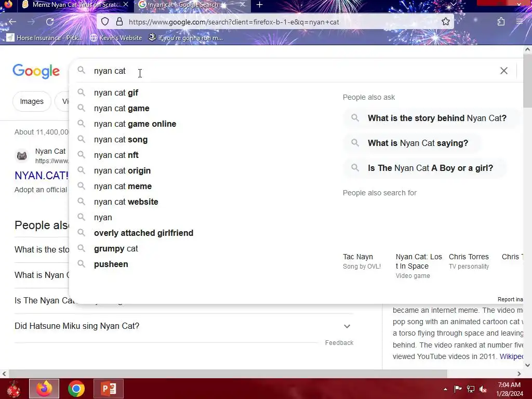Open the Start button ornament icon
The height and width of the screenshot is (399, 532).
tap(14, 389)
